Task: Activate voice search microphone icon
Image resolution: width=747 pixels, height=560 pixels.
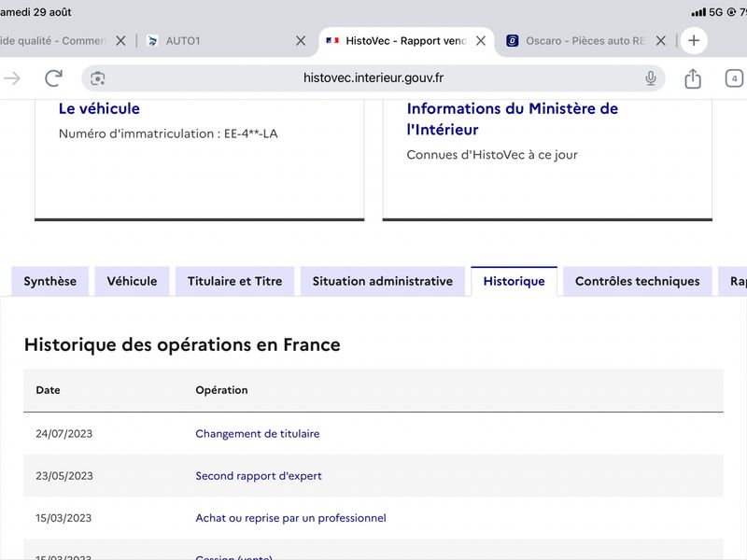Action: 650,78
